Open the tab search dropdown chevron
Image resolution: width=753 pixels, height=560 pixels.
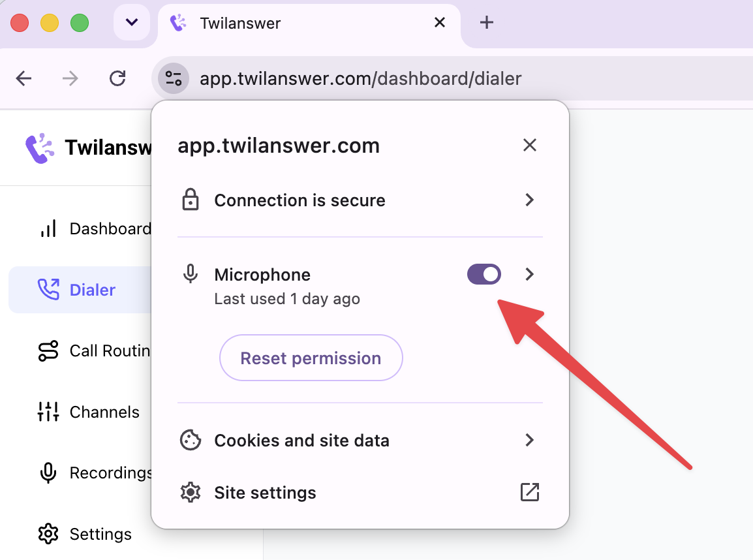point(132,23)
